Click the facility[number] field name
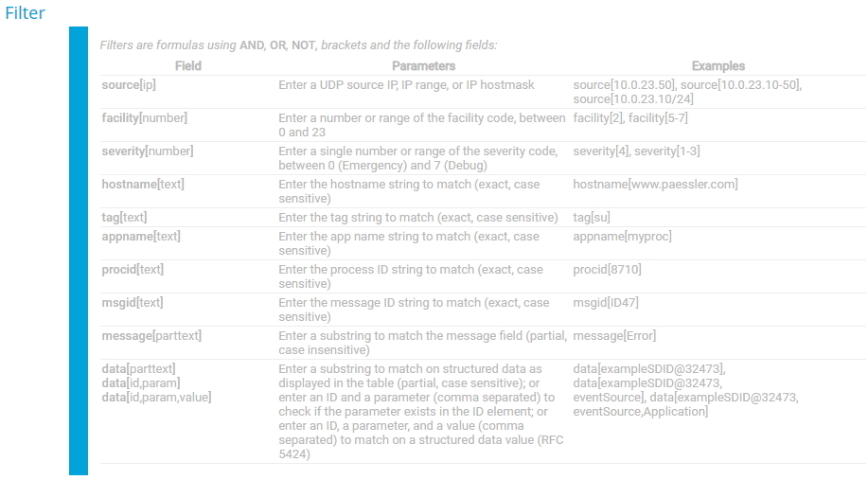868x480 pixels. point(144,118)
